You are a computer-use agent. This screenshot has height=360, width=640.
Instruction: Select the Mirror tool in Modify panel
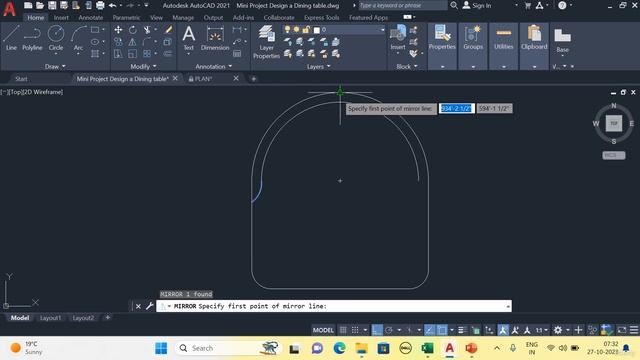[133, 42]
